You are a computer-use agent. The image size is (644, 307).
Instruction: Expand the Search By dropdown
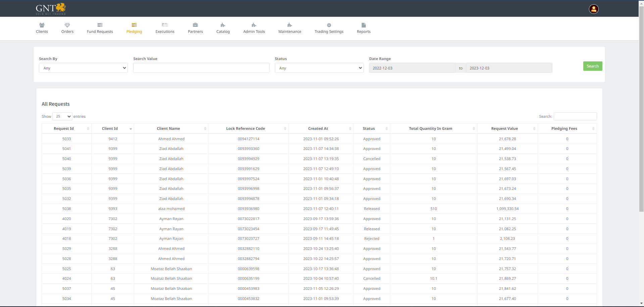click(x=83, y=68)
